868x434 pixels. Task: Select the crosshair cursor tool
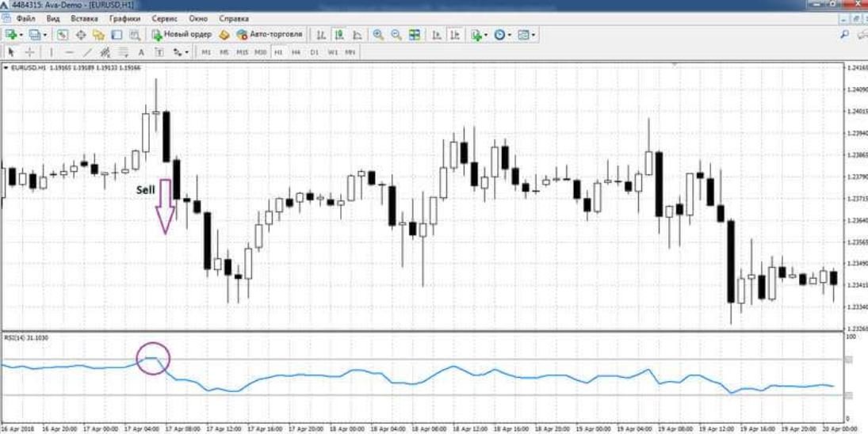(30, 52)
